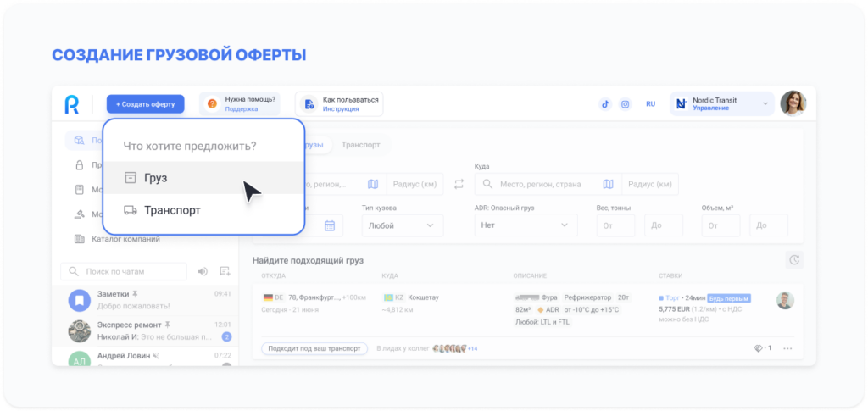Expand the 'ADR: Опасный груз' dropdown
Image resolution: width=868 pixels, height=411 pixels.
tap(526, 225)
